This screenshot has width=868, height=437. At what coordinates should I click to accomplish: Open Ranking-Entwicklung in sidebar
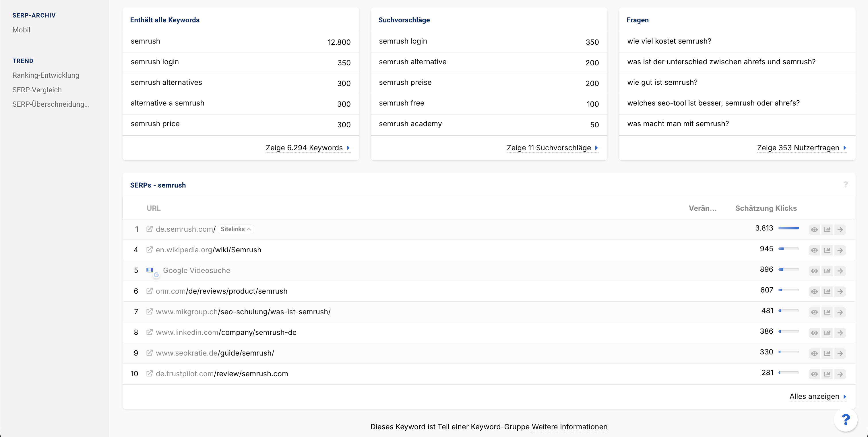46,75
